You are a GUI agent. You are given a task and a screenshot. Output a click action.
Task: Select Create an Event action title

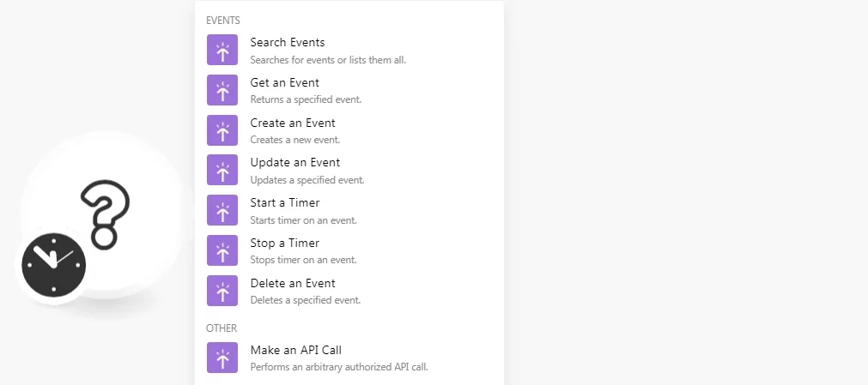(x=293, y=123)
